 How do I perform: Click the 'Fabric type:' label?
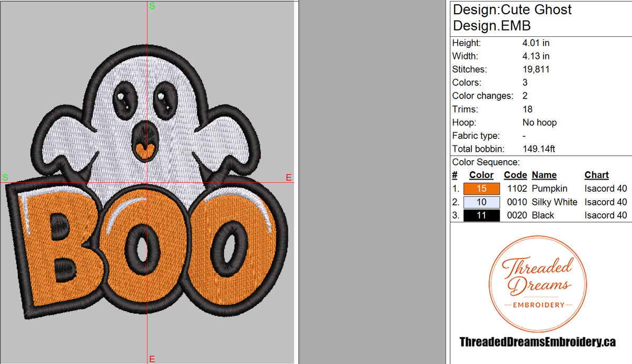(476, 136)
